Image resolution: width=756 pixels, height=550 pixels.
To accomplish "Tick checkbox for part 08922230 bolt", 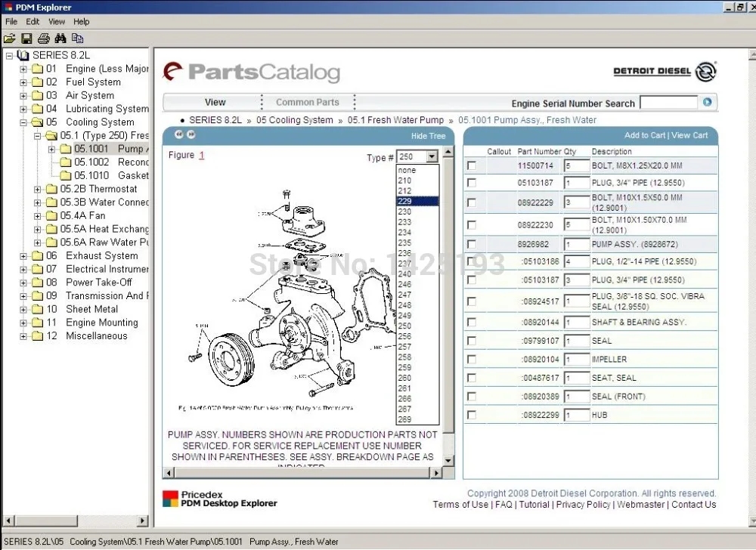I will pos(472,225).
